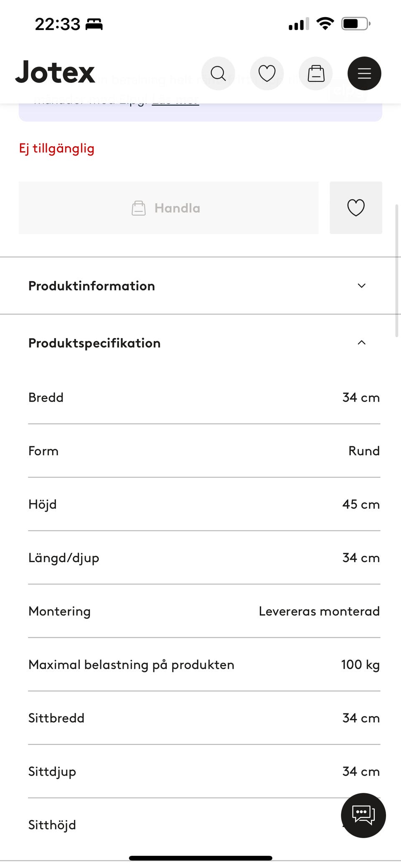Tap the Ej tillgänglig status text

tap(57, 148)
